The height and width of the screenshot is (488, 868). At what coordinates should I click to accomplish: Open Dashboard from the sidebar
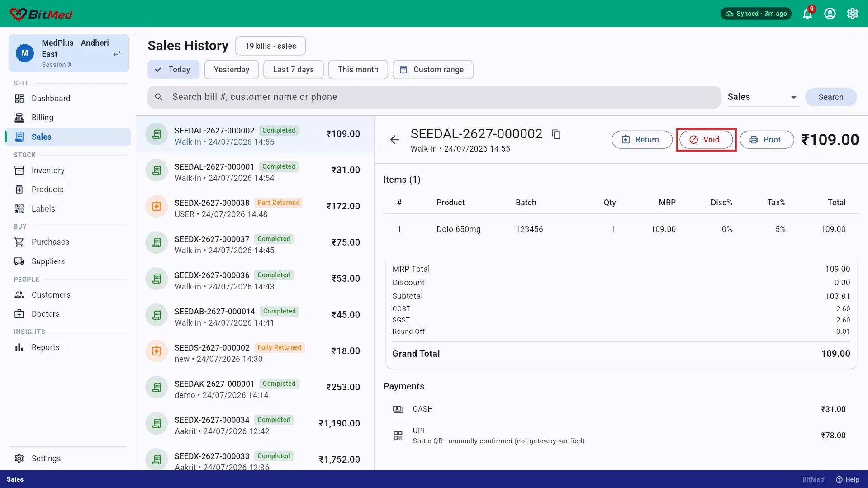68,99
